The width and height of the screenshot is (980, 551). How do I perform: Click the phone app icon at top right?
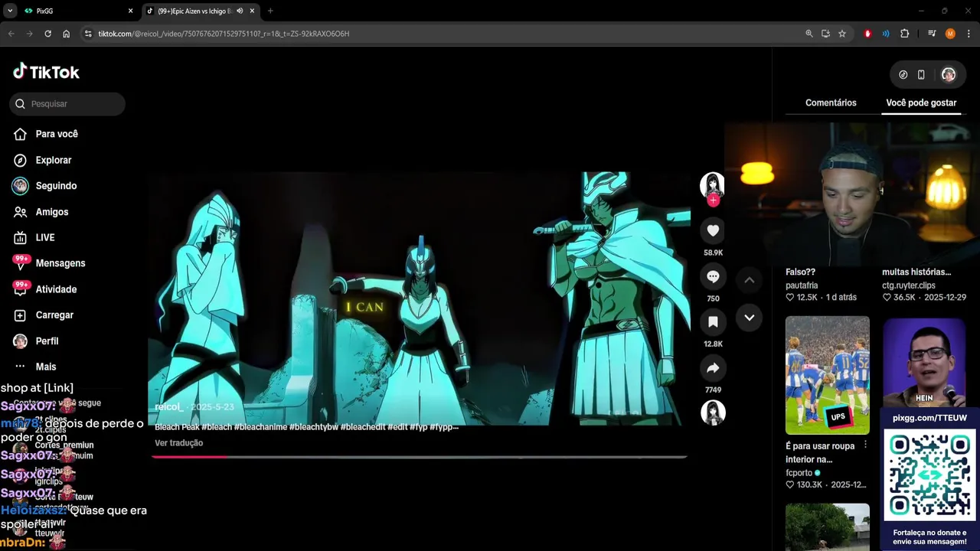[921, 75]
